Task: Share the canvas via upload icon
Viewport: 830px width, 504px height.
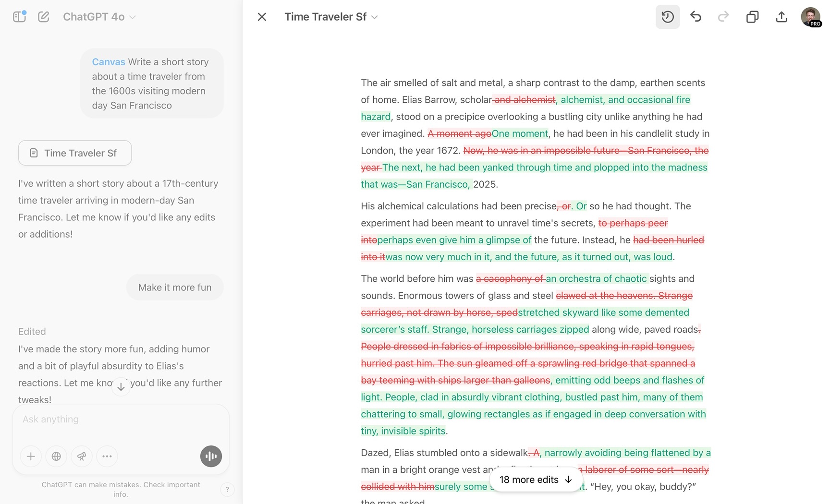Action: click(781, 17)
